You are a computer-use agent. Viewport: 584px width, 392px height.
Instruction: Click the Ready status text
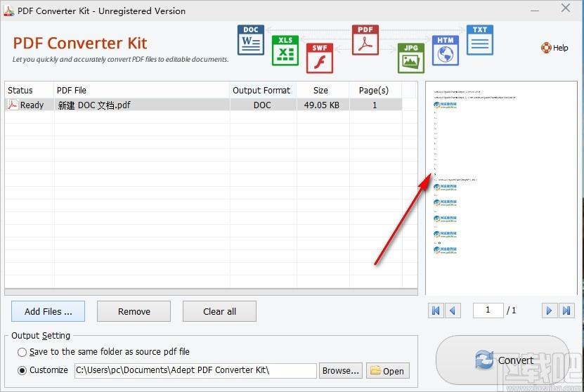(32, 105)
